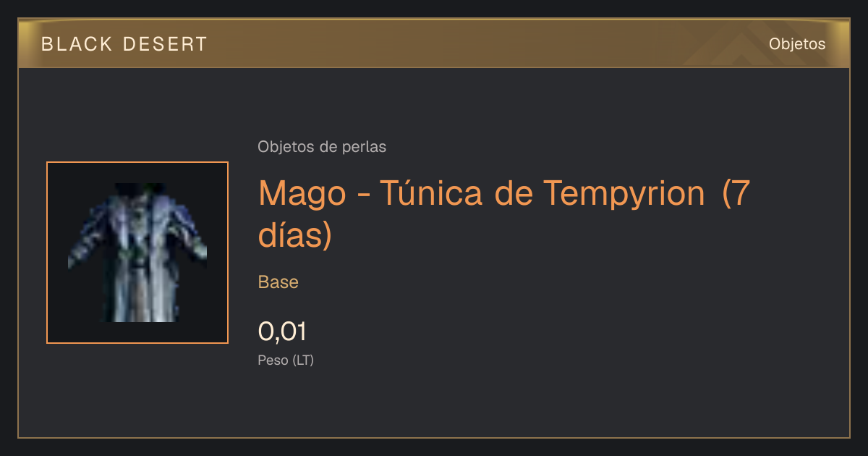This screenshot has width=868, height=456.
Task: Click the word perlas in category text
Action: click(x=364, y=148)
